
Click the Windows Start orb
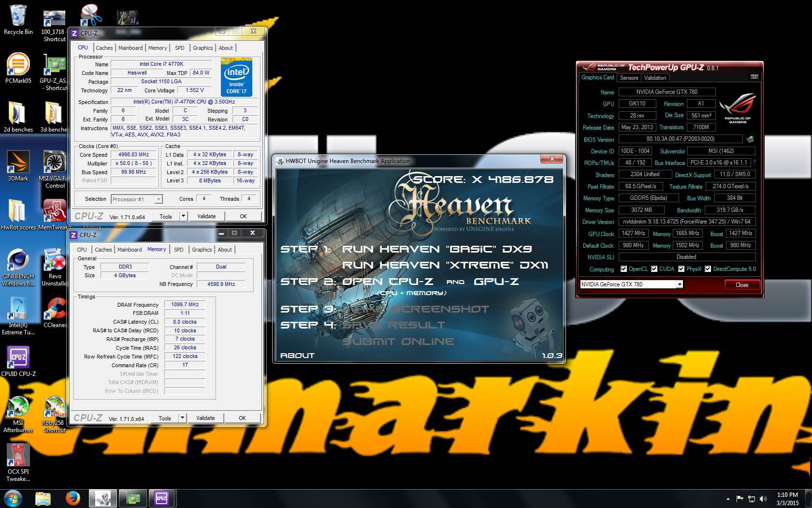click(13, 498)
